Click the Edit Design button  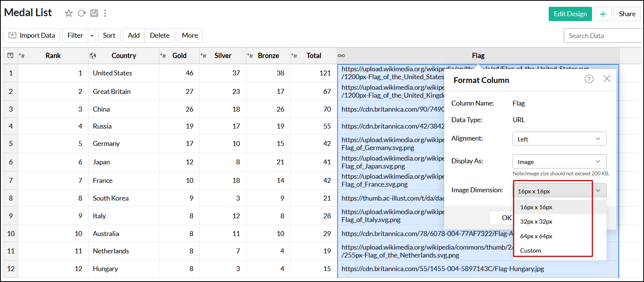pyautogui.click(x=570, y=14)
